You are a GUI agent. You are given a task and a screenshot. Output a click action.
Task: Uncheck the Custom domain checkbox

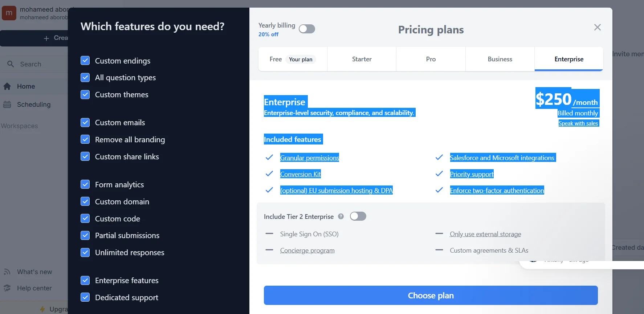click(85, 201)
